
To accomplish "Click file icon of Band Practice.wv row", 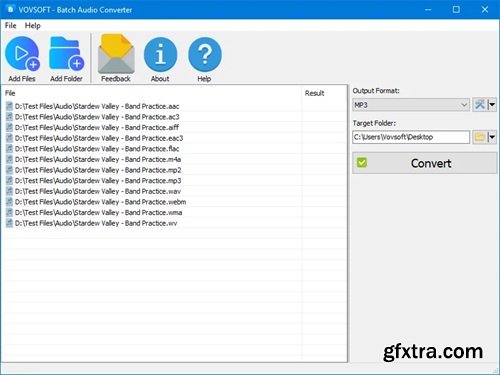I will (x=9, y=223).
